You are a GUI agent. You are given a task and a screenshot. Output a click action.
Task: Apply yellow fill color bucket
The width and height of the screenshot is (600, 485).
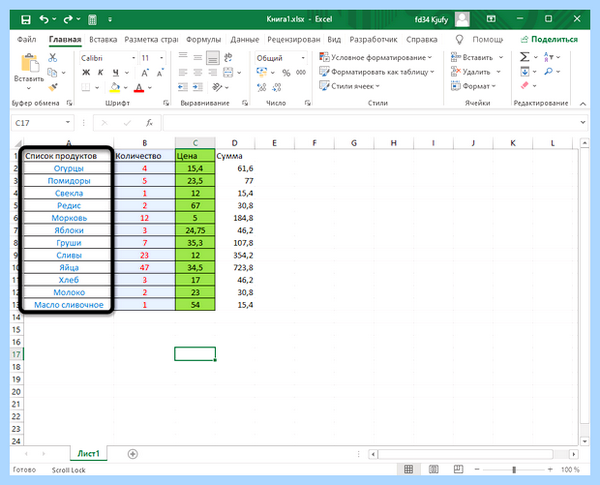tap(115, 88)
